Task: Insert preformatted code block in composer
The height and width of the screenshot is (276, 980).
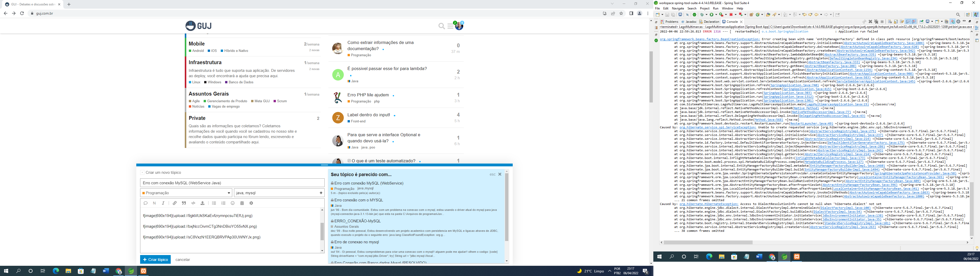Action: (193, 203)
